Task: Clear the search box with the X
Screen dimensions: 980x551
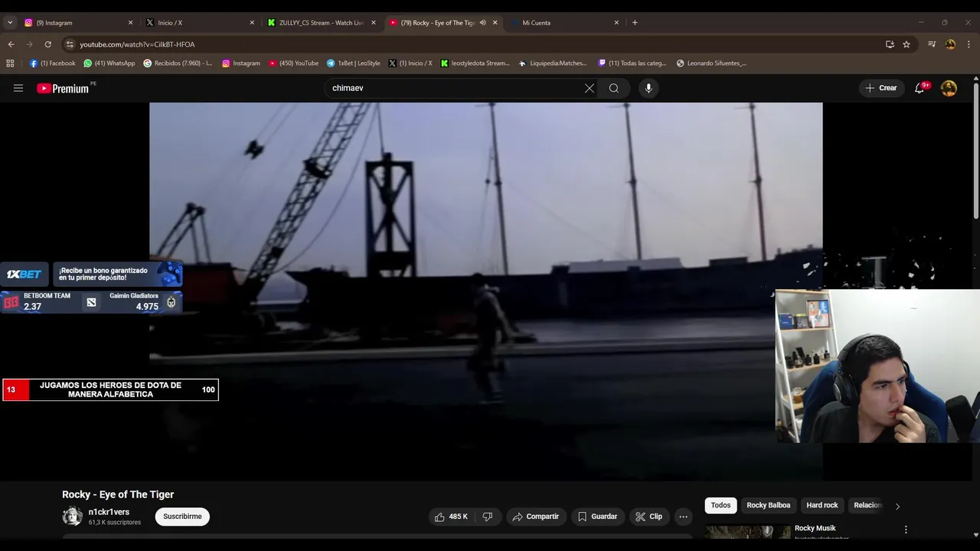Action: [589, 88]
